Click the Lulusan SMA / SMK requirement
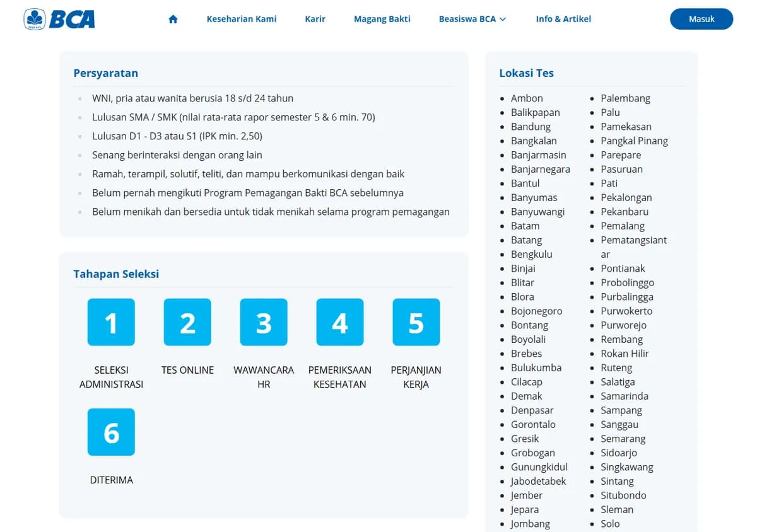 pos(234,117)
